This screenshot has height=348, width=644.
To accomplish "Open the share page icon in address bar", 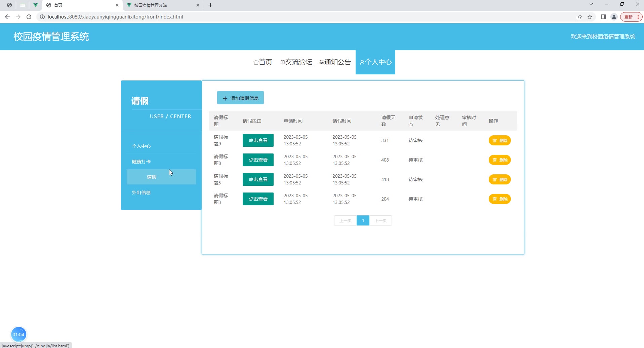I will coord(579,17).
